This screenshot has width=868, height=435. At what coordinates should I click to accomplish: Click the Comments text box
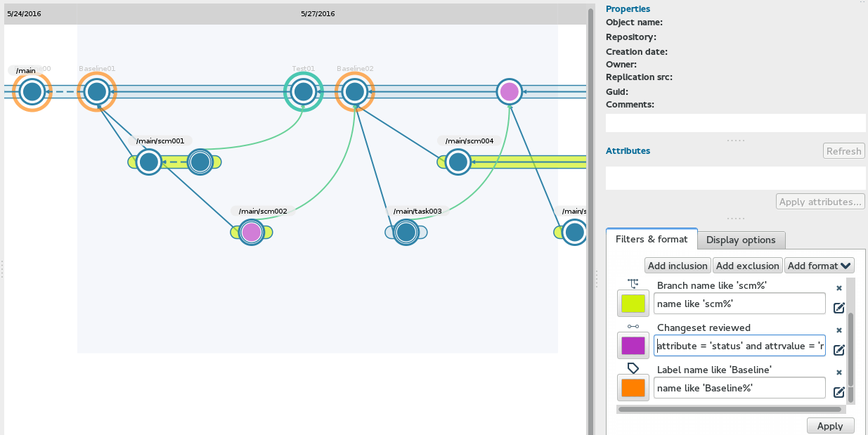(736, 123)
